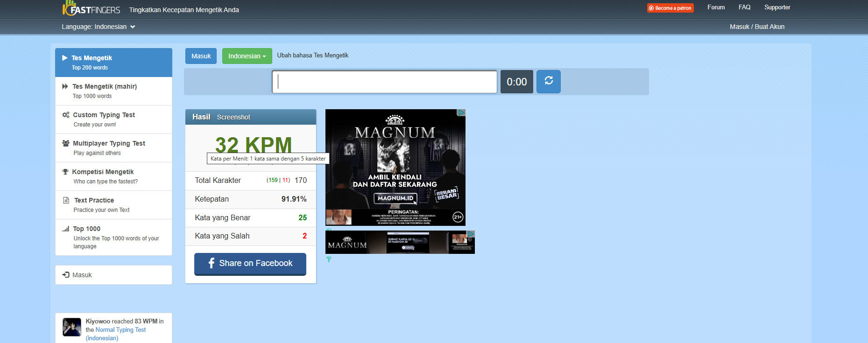Click the AdChoices icon on the large Magnum ad
Image resolution: width=868 pixels, height=343 pixels.
[461, 112]
